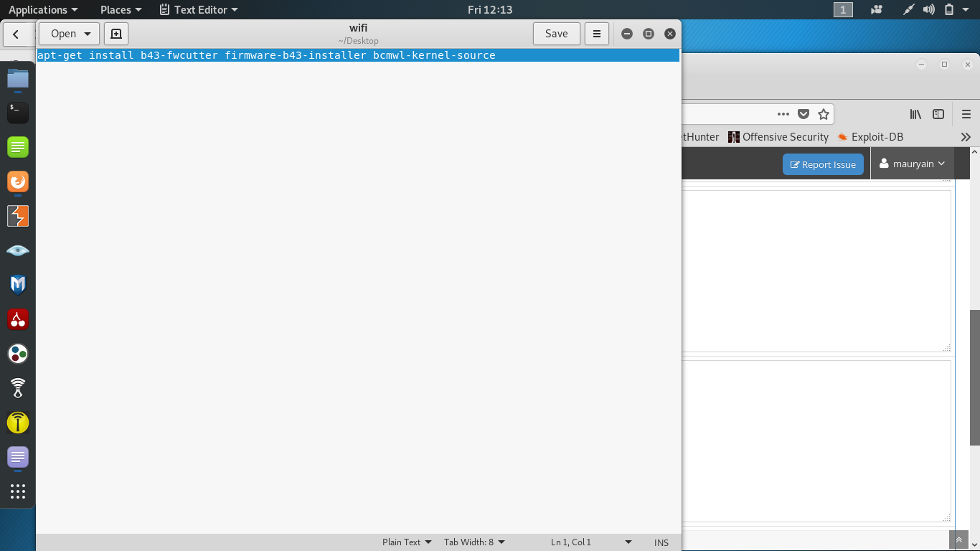Open Firefox library icon
Screen dimensions: 980x551
pyautogui.click(x=915, y=114)
